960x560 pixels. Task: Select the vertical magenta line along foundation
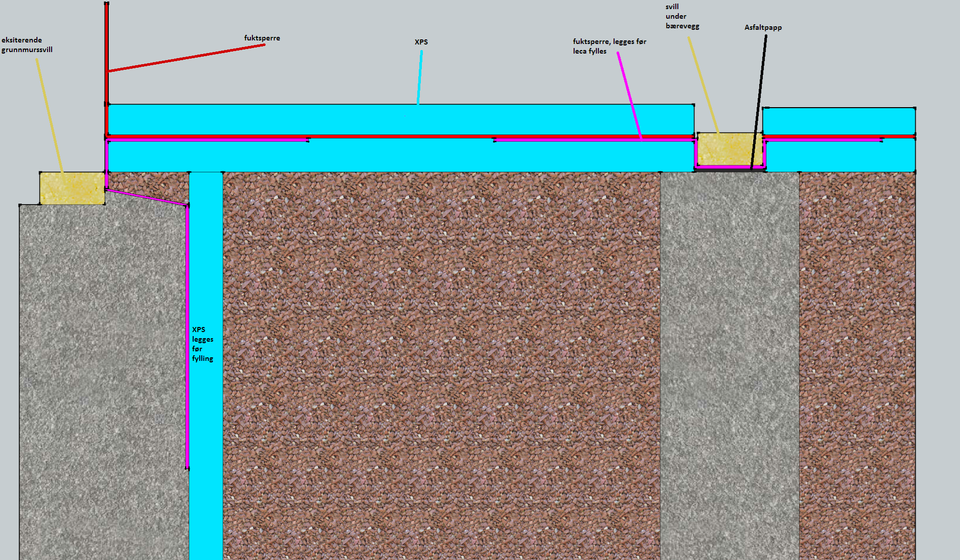(x=187, y=334)
